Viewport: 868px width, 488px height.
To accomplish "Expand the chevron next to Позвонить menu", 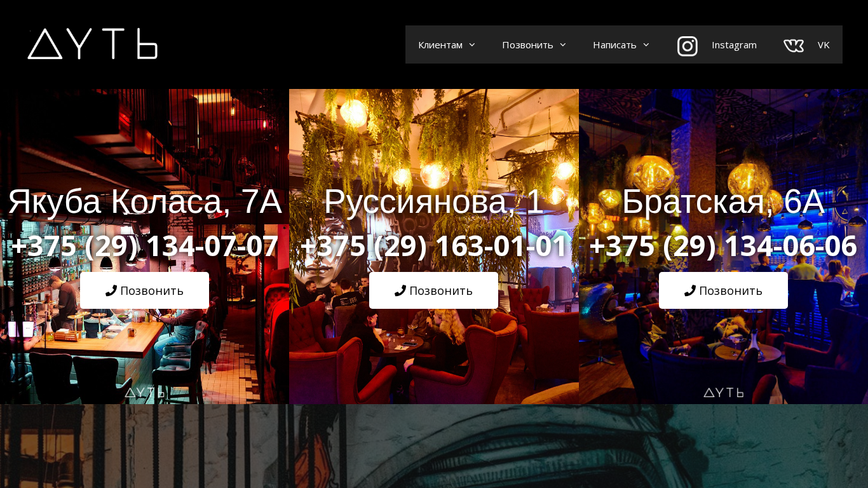I will click(563, 44).
